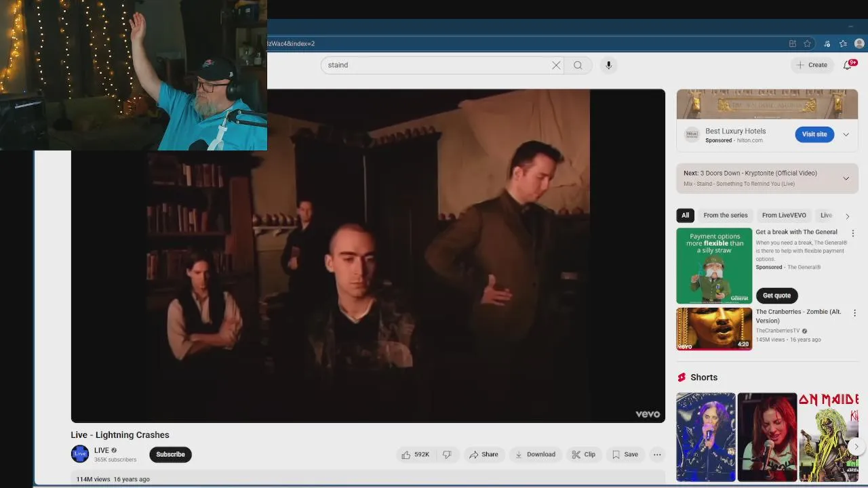Click the Download button
The height and width of the screenshot is (488, 868).
(x=535, y=454)
